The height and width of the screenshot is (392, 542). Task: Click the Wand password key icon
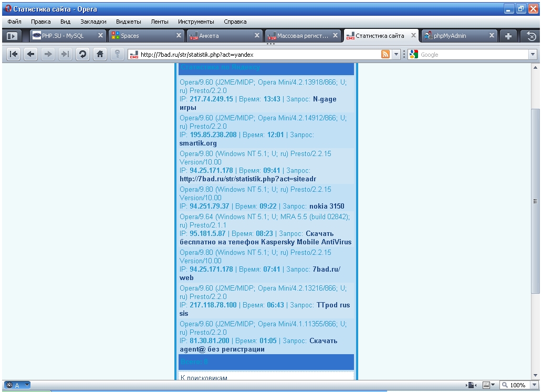click(117, 54)
